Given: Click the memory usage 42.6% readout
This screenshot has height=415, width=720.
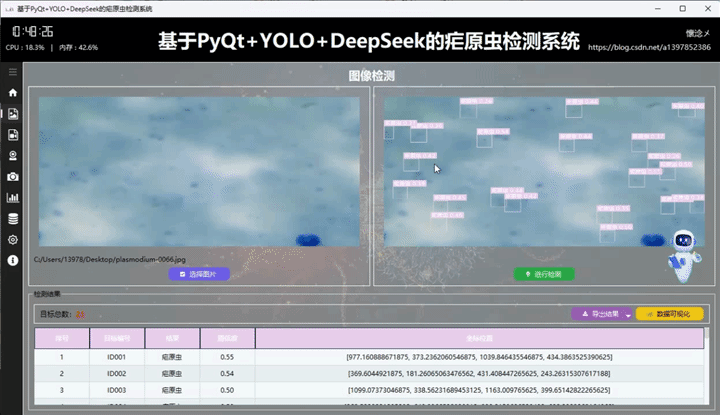Looking at the screenshot, I should [79, 47].
